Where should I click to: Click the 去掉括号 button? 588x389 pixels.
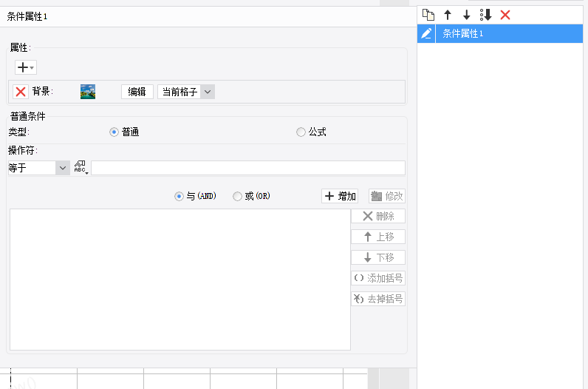(x=378, y=299)
